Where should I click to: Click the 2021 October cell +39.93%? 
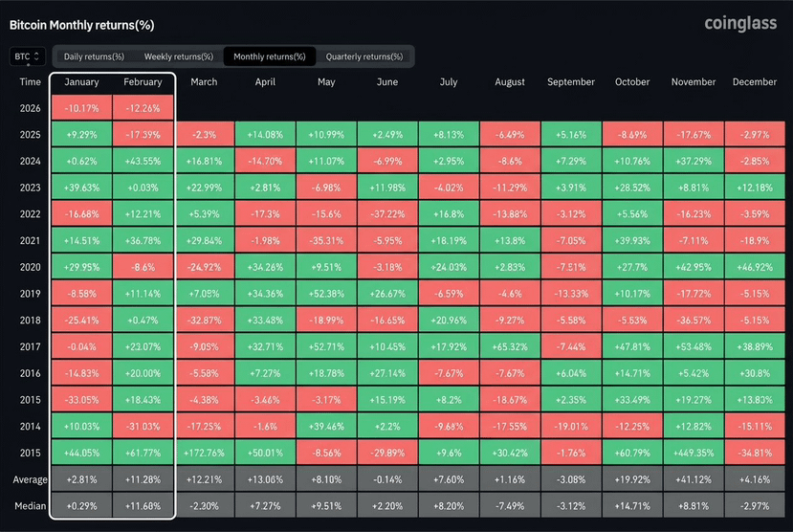tap(632, 241)
